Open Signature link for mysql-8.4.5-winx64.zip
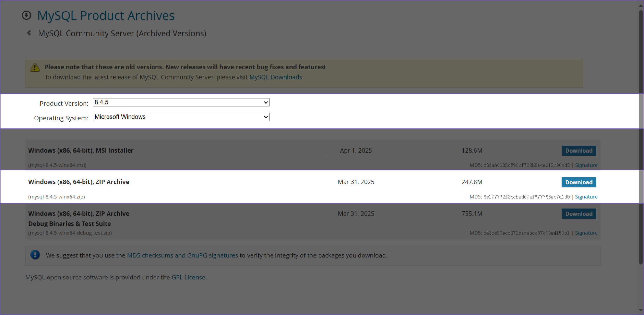Image resolution: width=644 pixels, height=315 pixels. [586, 197]
